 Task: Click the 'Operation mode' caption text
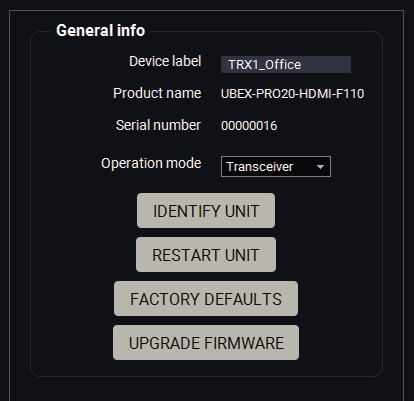[151, 163]
